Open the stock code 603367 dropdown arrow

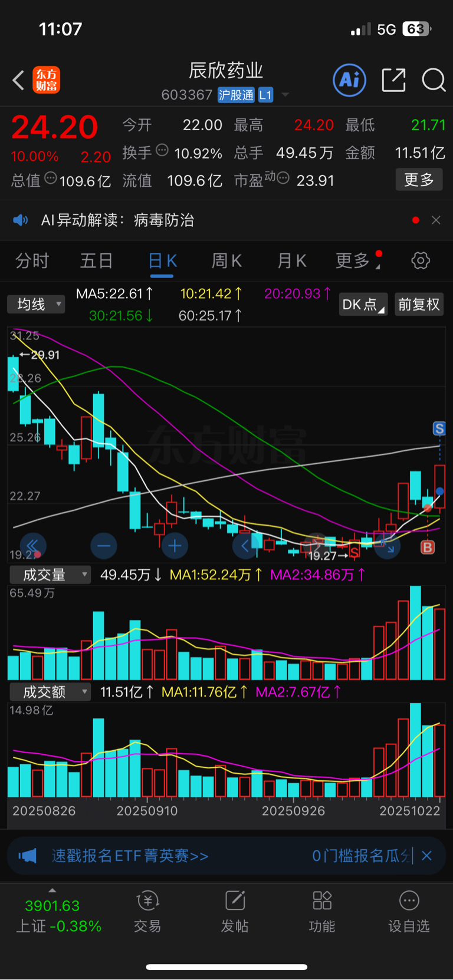285,95
